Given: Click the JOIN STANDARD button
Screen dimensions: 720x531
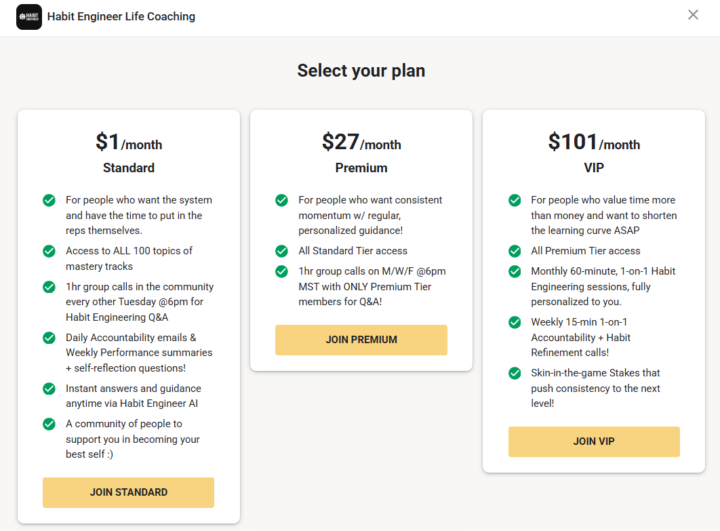Looking at the screenshot, I should click(128, 492).
